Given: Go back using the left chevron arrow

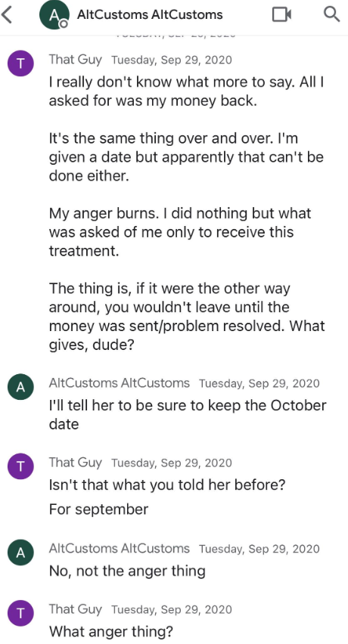Looking at the screenshot, I should 7,15.
